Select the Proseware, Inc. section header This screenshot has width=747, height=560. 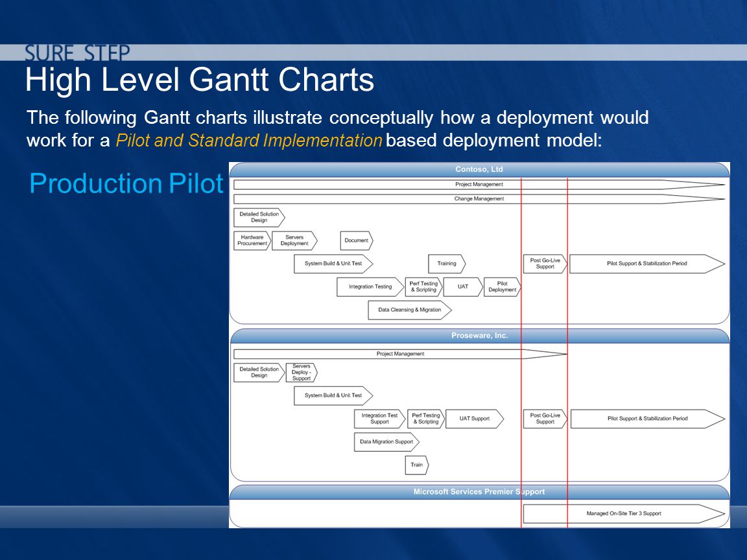pyautogui.click(x=479, y=336)
